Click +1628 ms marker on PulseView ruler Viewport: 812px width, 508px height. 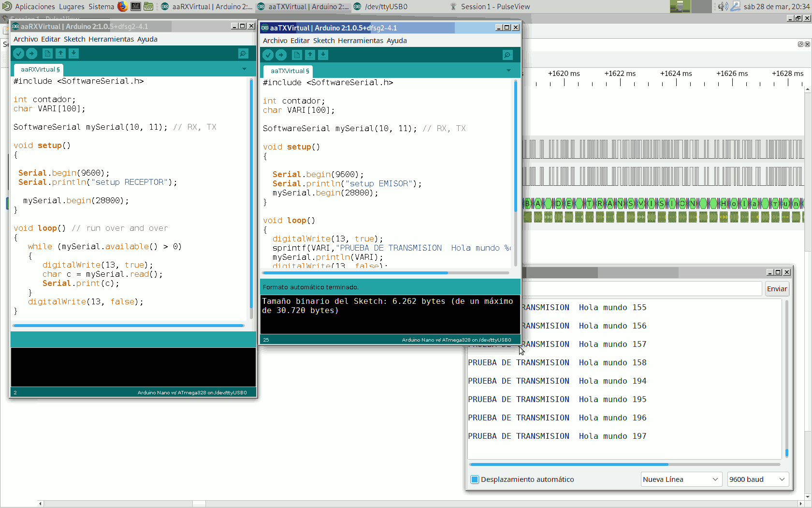click(787, 74)
